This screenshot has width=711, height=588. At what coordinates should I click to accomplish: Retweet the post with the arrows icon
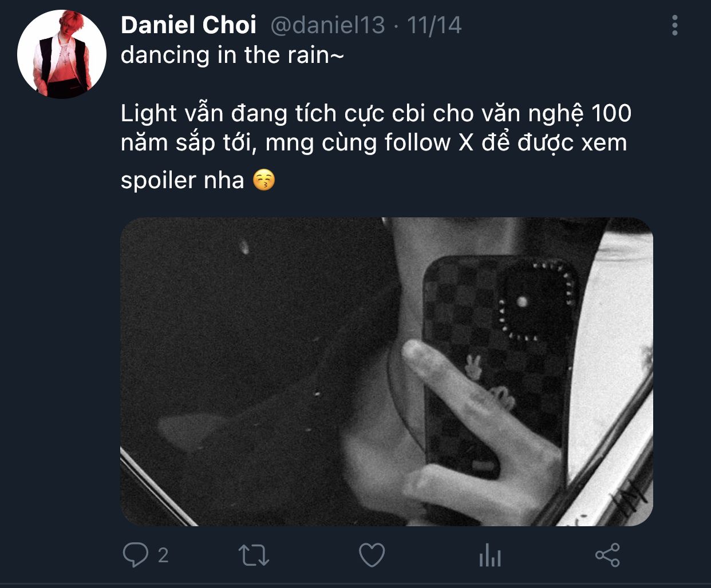pos(254,555)
